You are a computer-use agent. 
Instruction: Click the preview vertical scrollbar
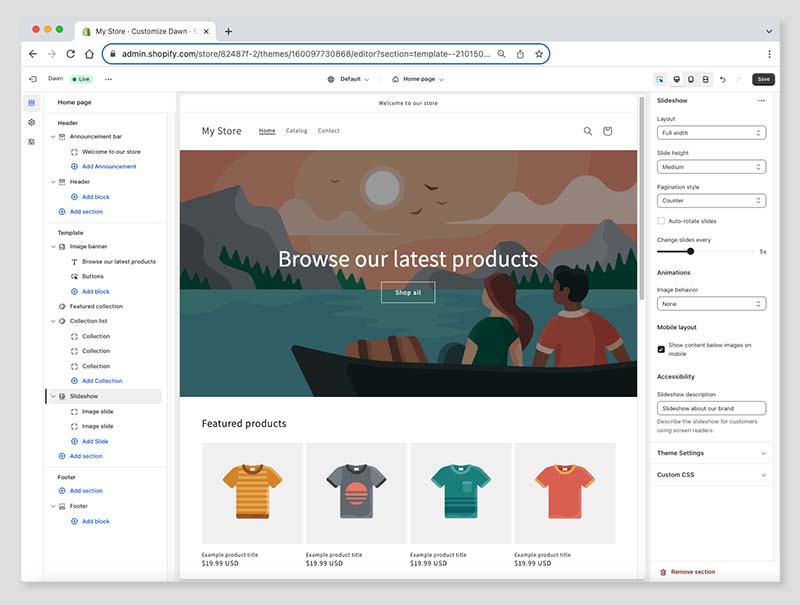point(642,199)
